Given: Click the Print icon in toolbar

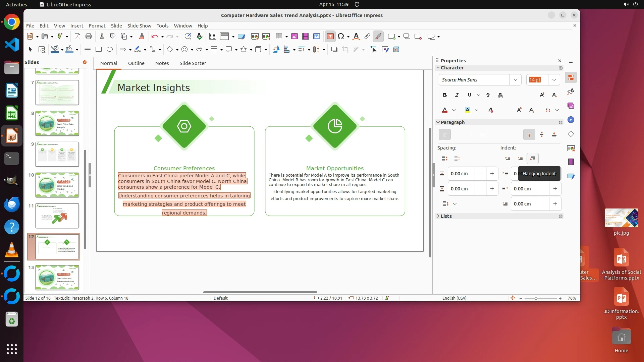Looking at the screenshot, I should (x=89, y=37).
